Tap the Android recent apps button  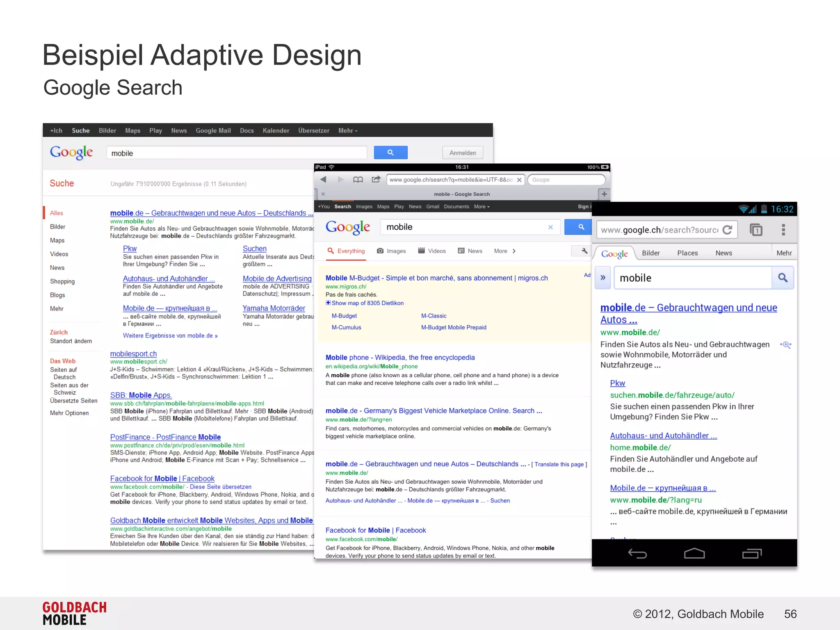tap(752, 554)
